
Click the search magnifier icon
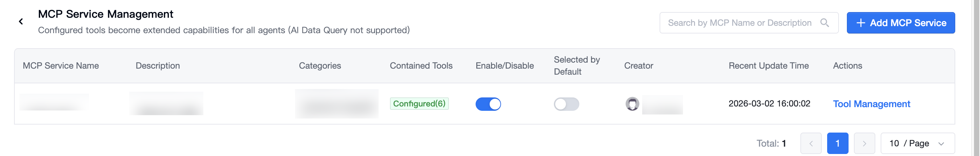point(824,23)
